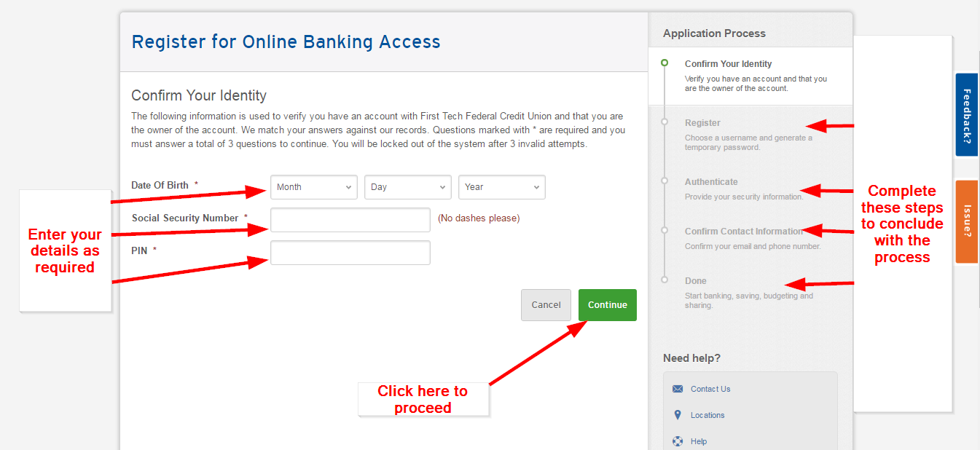
Task: Open the Feedback? side tab
Action: pos(966,115)
